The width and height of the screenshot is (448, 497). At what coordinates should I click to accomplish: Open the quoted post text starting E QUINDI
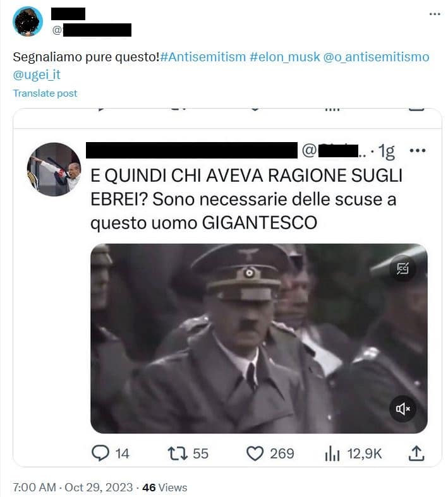[246, 199]
